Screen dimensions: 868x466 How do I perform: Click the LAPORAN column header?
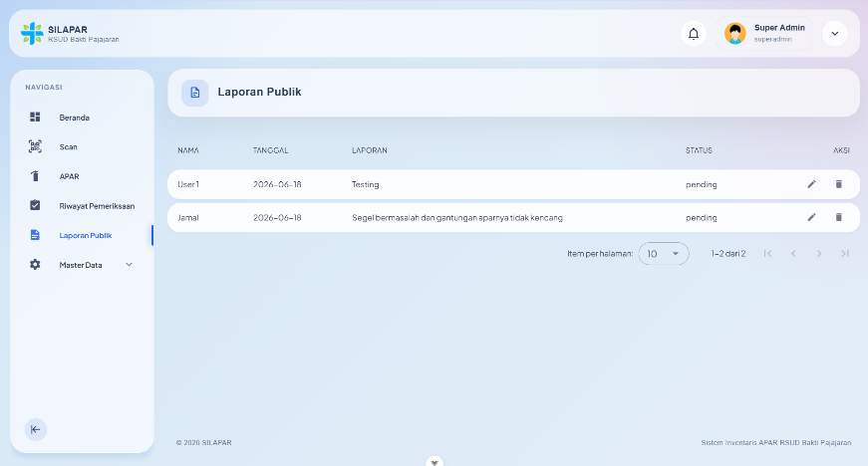pos(370,150)
